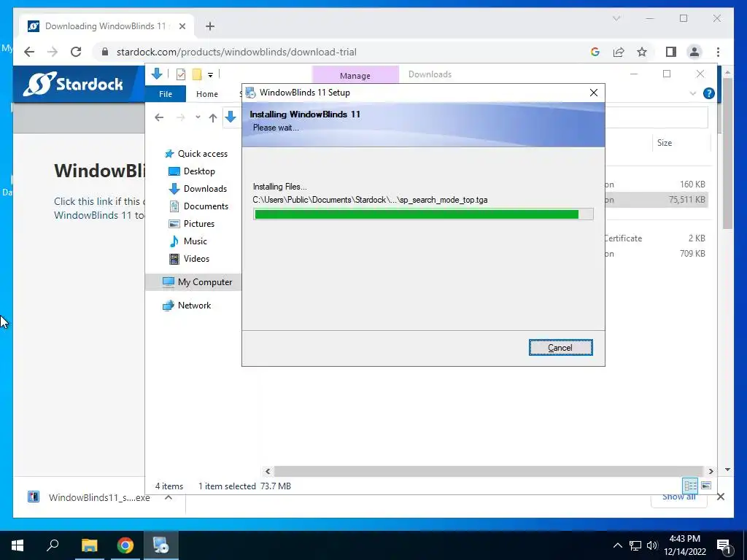Share this page icon in Chrome

619,52
